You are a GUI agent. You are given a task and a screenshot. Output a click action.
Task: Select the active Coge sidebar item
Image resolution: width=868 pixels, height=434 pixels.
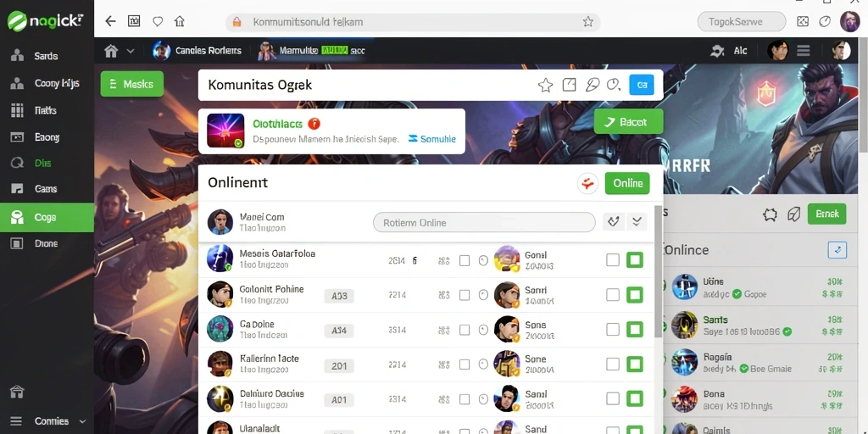(47, 218)
